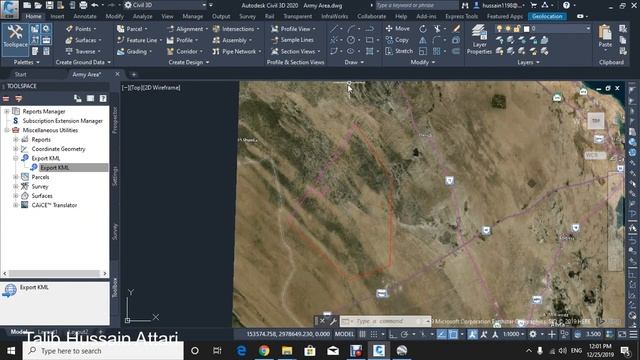The width and height of the screenshot is (640, 360).
Task: Click the Section Views tool
Action: click(x=296, y=51)
